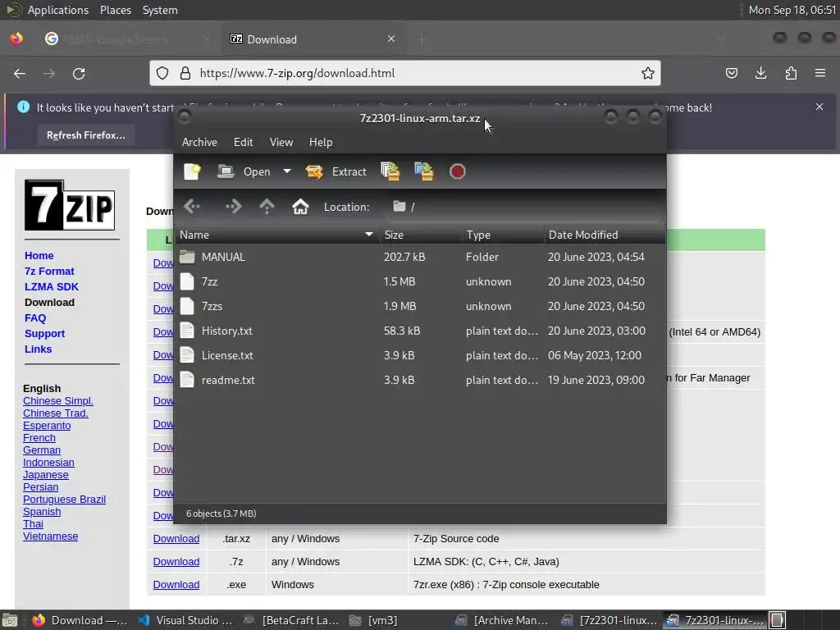Bookmark this page with star icon

[x=648, y=73]
